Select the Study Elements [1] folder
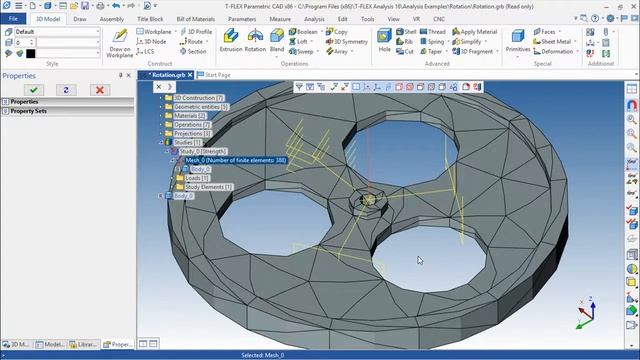The width and height of the screenshot is (640, 360). tap(209, 187)
